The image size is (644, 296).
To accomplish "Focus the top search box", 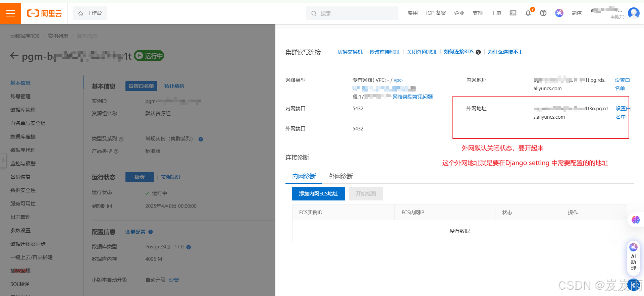I will 352,13.
